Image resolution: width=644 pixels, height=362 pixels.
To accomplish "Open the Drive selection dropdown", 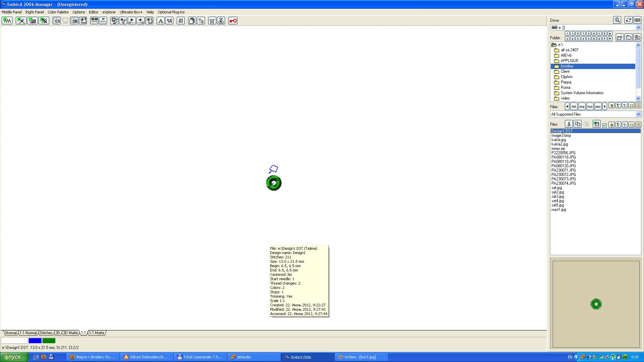I will point(638,27).
